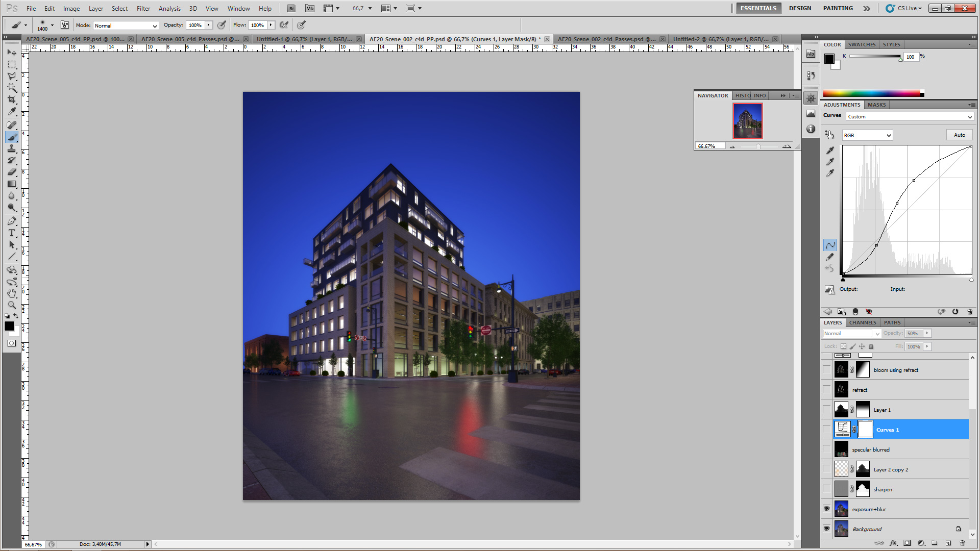980x551 pixels.
Task: Open the brush Mode dropdown
Action: pyautogui.click(x=126, y=26)
